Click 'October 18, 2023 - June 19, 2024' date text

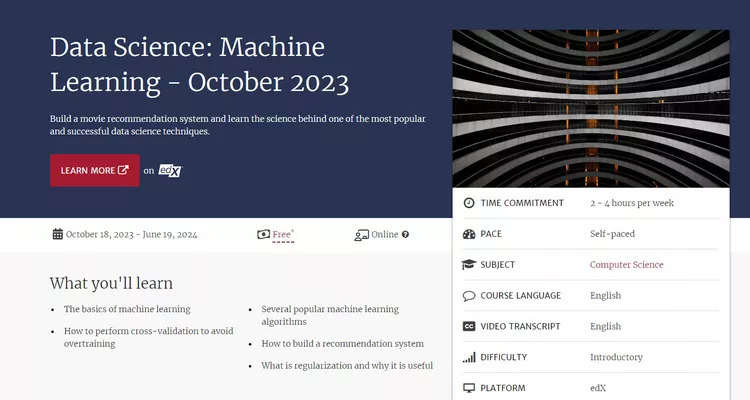[x=132, y=234]
